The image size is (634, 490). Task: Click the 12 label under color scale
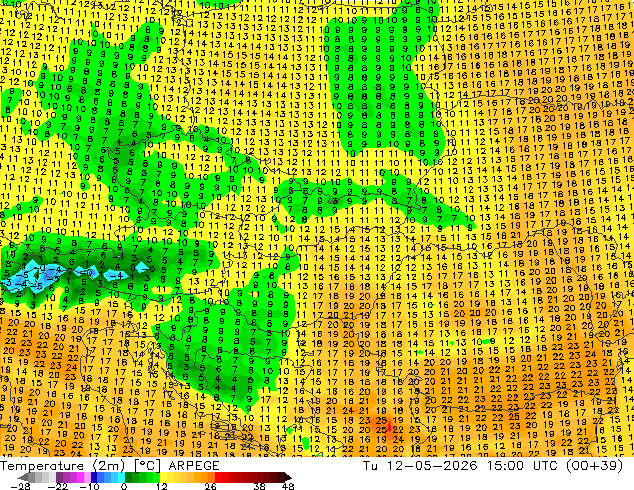coord(162,486)
